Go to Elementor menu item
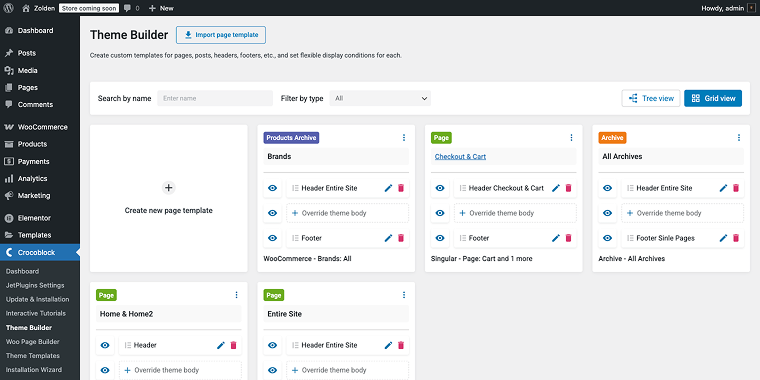Screen dimensions: 760x380 click(x=40, y=218)
